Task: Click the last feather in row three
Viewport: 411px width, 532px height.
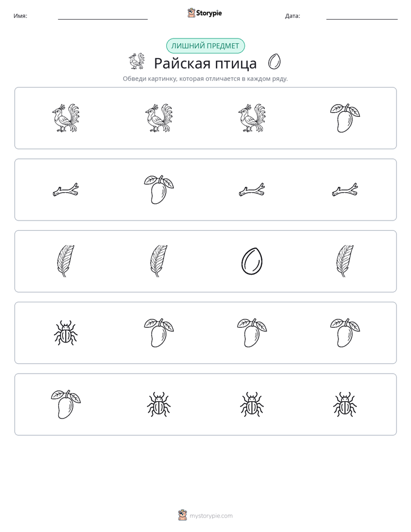Action: (x=345, y=261)
